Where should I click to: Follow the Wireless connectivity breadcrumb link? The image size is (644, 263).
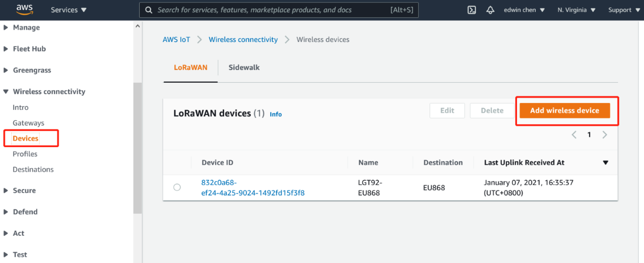(243, 40)
